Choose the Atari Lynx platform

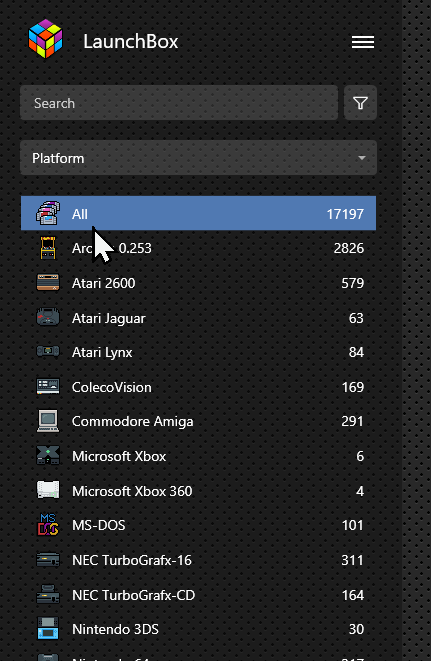[198, 352]
